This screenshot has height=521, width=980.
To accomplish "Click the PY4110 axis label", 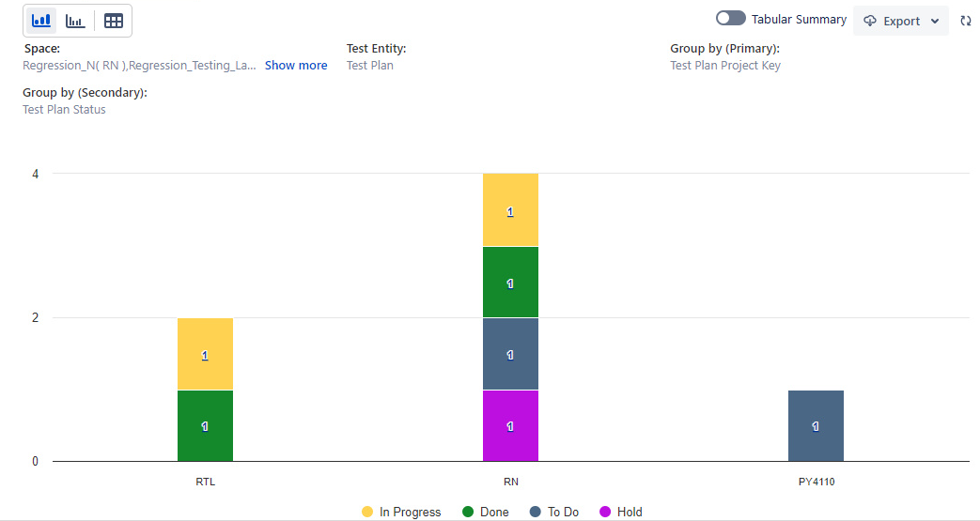I will 816,482.
